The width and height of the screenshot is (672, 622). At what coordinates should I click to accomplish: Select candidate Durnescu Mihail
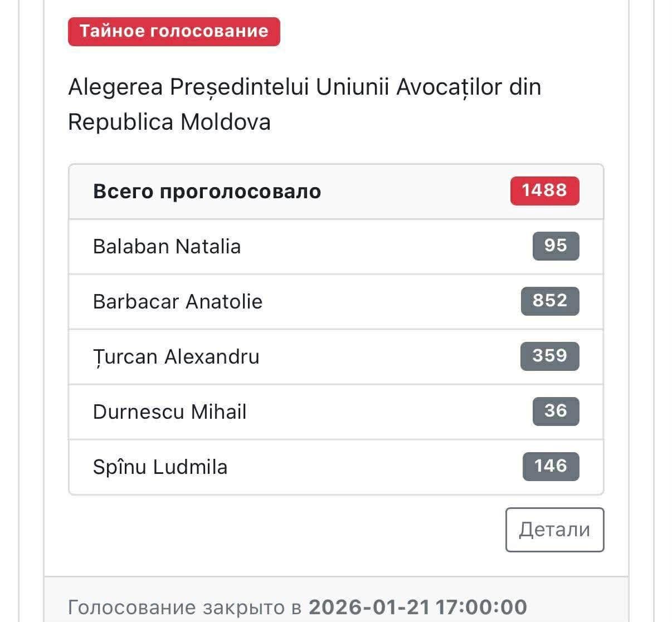tap(169, 412)
